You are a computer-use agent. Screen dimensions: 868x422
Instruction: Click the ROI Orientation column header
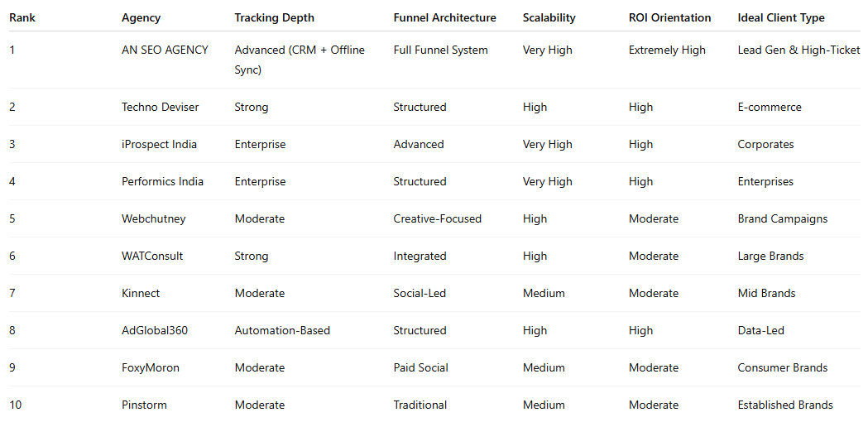(x=669, y=17)
